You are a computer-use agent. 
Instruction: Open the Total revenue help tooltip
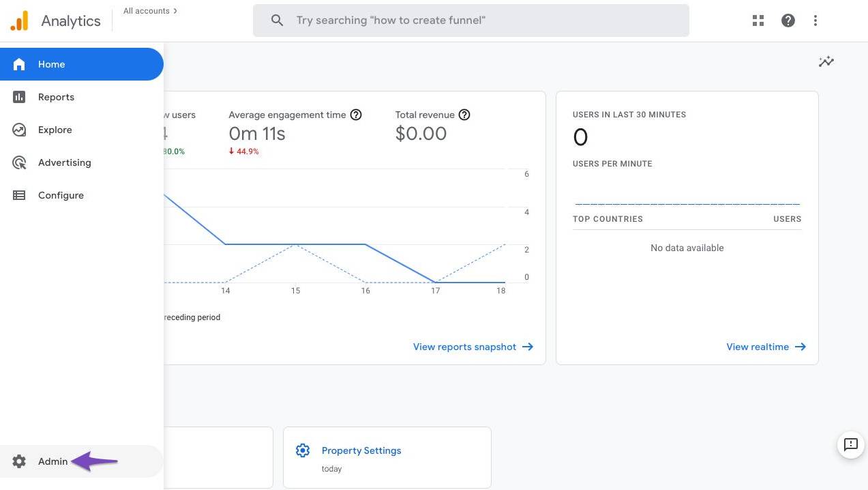[464, 115]
